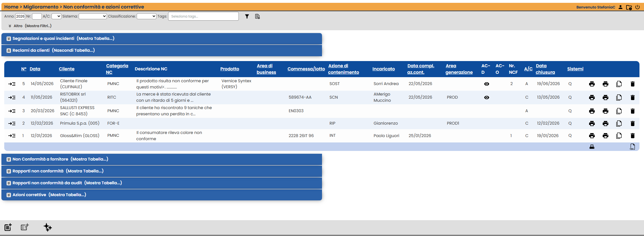Apply filters with the funnel icon
The image size is (644, 236).
click(x=247, y=16)
